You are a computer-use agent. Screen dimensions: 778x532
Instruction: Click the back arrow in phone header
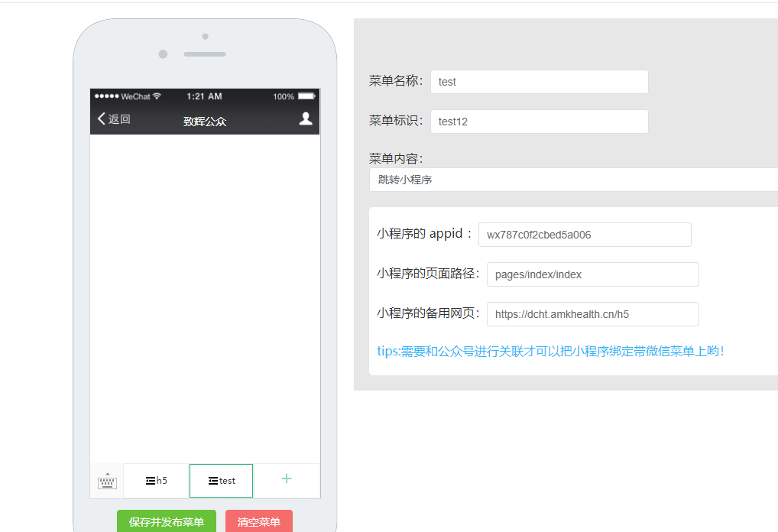pyautogui.click(x=101, y=118)
